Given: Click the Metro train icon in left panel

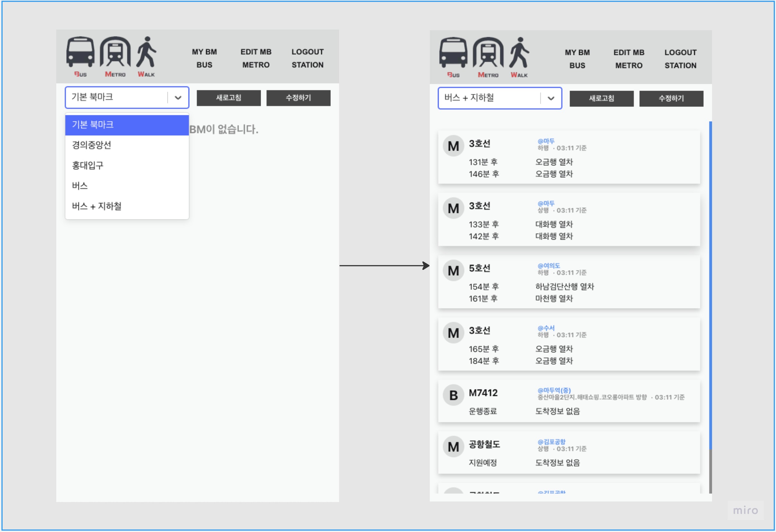Looking at the screenshot, I should tap(115, 52).
